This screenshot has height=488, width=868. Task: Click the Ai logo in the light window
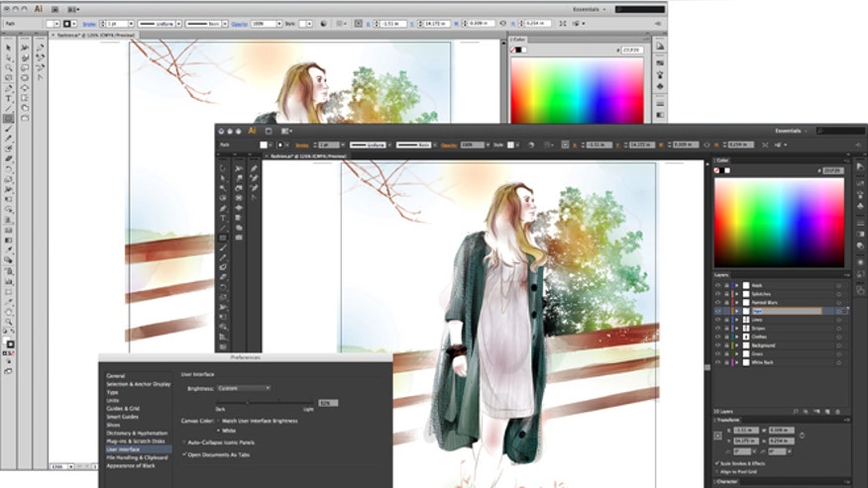[39, 9]
